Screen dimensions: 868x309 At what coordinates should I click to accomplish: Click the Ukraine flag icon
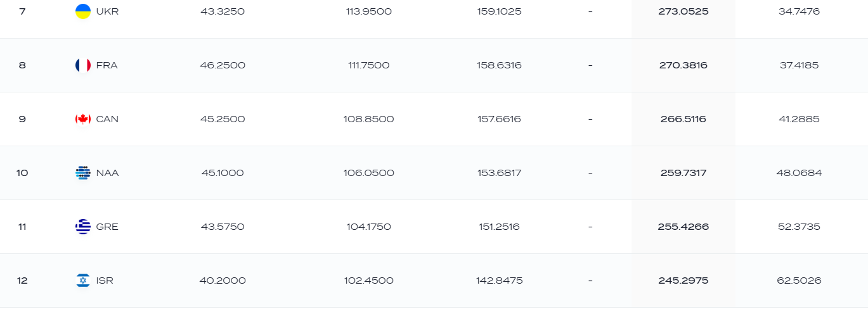point(83,11)
